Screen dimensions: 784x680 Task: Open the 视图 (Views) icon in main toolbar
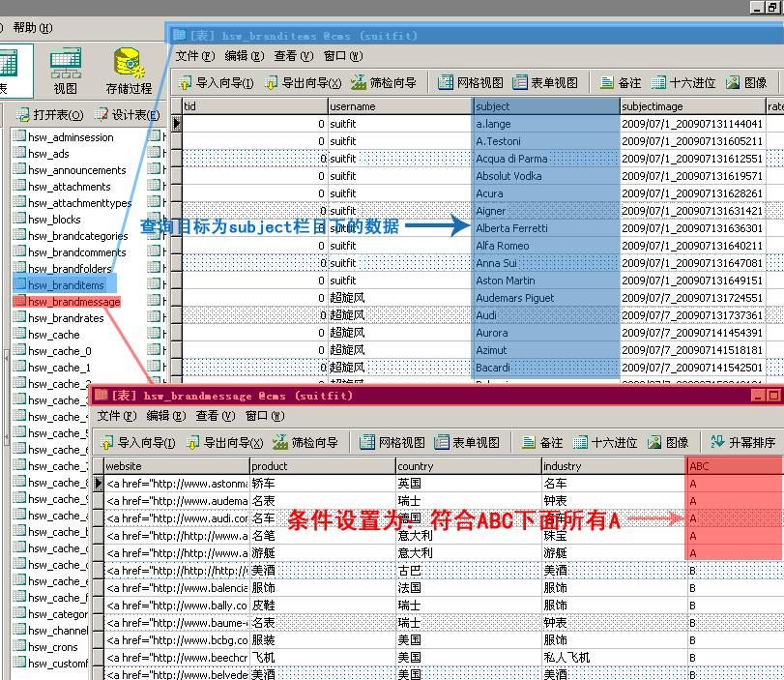(x=66, y=71)
